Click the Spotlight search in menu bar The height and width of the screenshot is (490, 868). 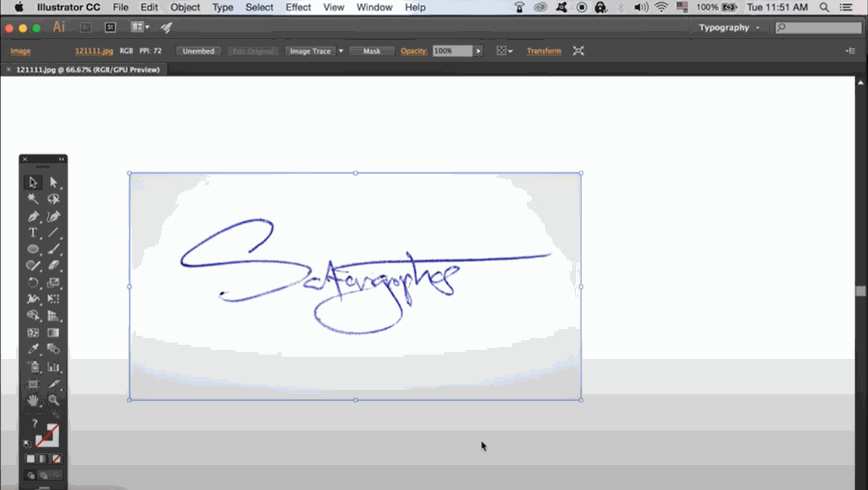[825, 7]
